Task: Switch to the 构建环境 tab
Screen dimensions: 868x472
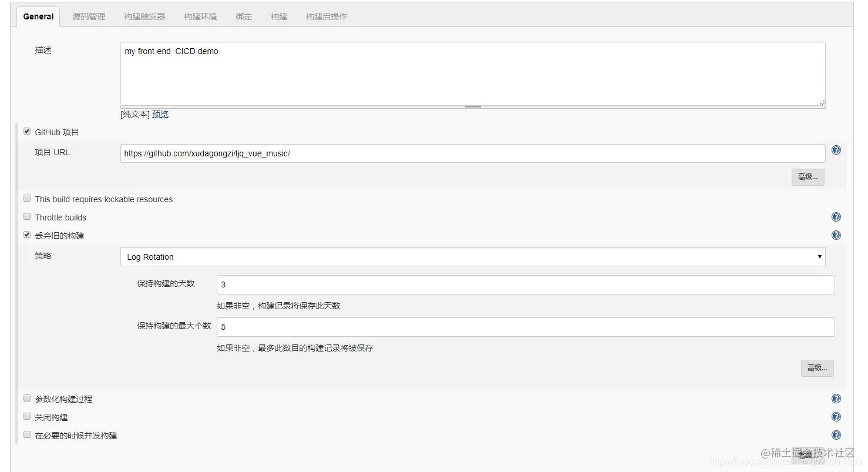Action: pyautogui.click(x=200, y=16)
